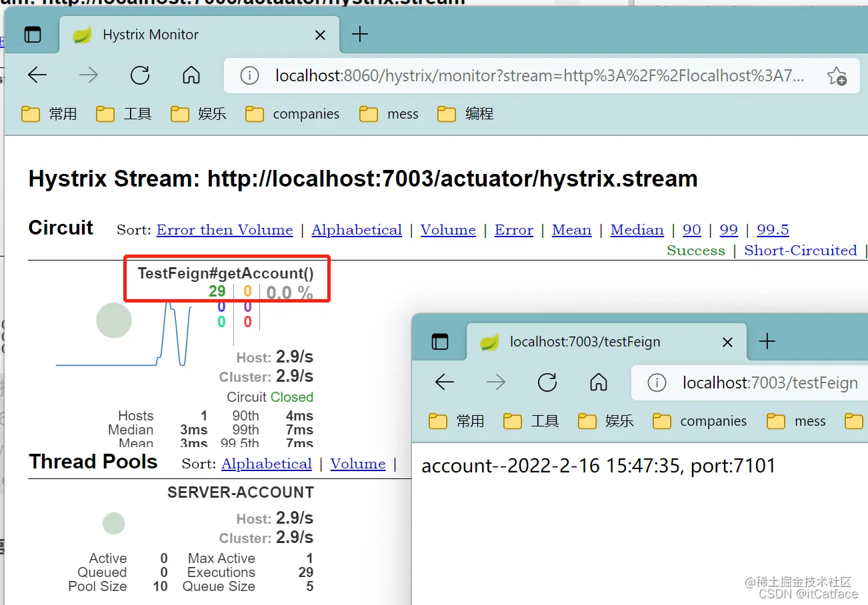Go to home page in Hystrix Monitor window
This screenshot has height=605, width=868.
click(191, 75)
